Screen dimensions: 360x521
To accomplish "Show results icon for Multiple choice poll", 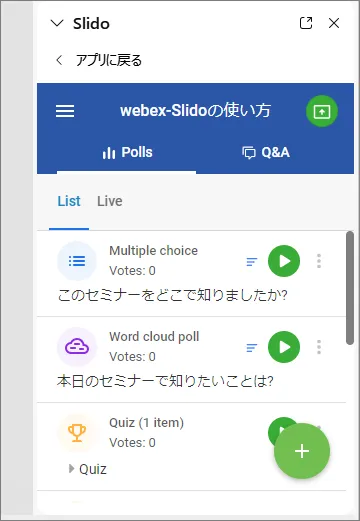I will [x=252, y=262].
